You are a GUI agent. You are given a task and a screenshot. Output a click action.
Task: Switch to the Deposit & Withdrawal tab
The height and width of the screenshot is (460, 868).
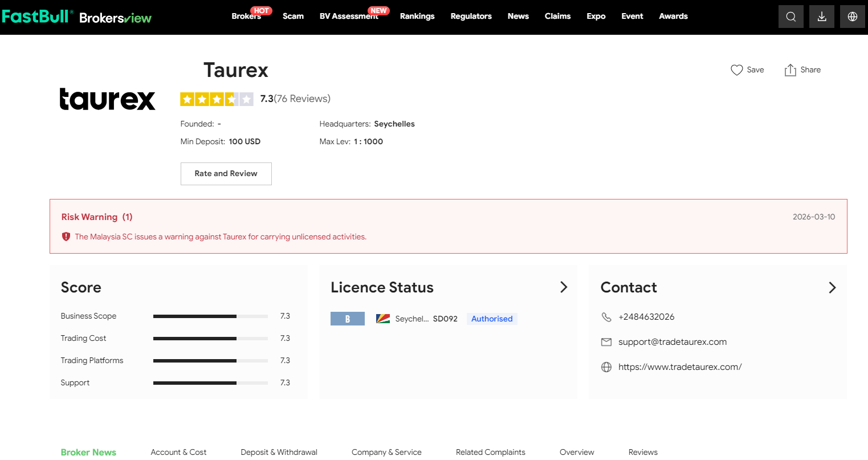point(279,452)
